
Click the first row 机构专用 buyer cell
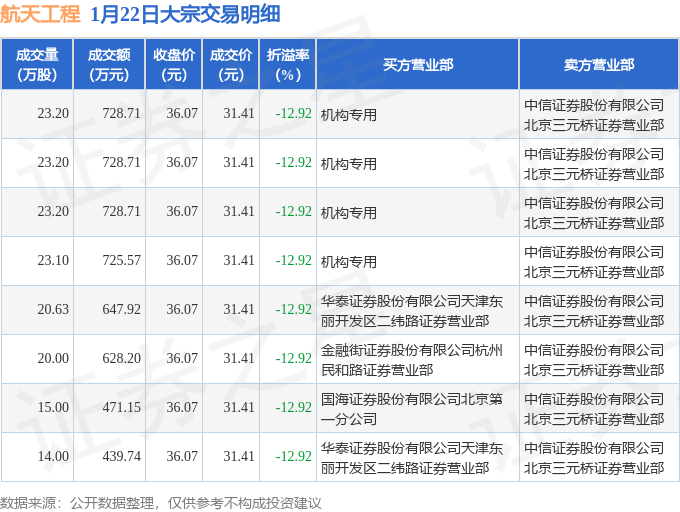click(x=418, y=114)
